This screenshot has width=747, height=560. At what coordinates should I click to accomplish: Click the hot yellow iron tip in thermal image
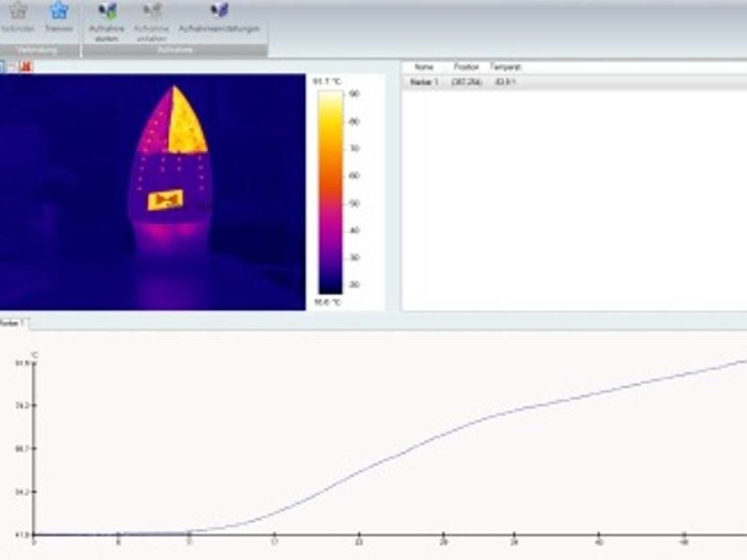click(188, 125)
